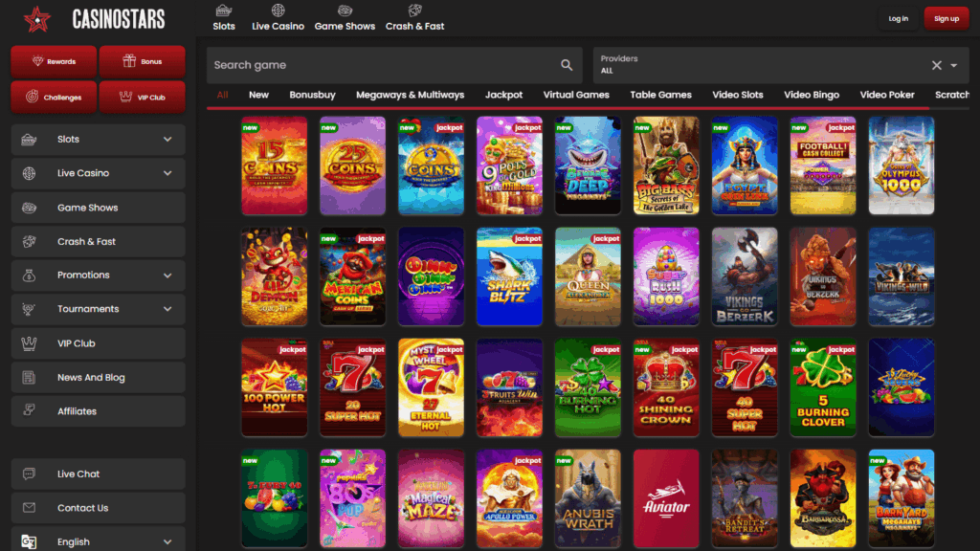Image resolution: width=980 pixels, height=551 pixels.
Task: Select the Bonusbuy category tab
Action: coord(313,95)
